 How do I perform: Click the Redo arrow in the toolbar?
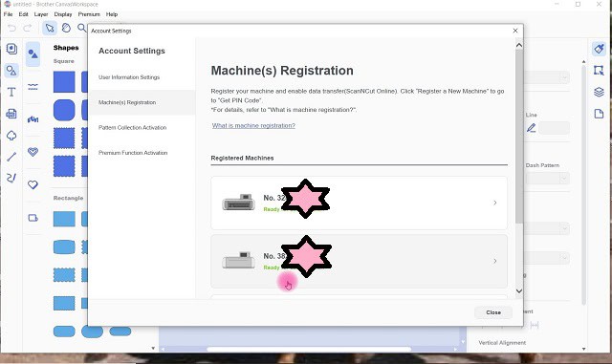28,28
